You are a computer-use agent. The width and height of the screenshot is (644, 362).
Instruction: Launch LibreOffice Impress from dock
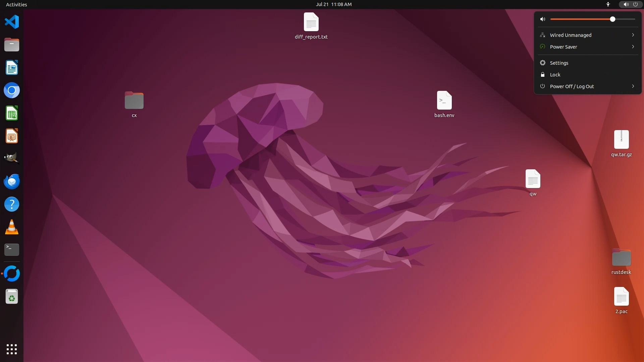12,136
